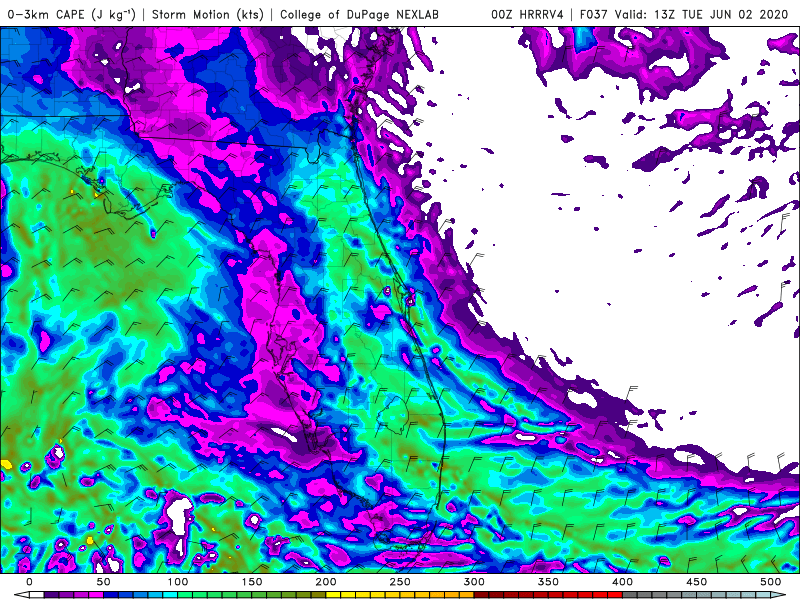Click the '500' tick label on color scale
Image resolution: width=800 pixels, height=600 pixels.
(770, 582)
